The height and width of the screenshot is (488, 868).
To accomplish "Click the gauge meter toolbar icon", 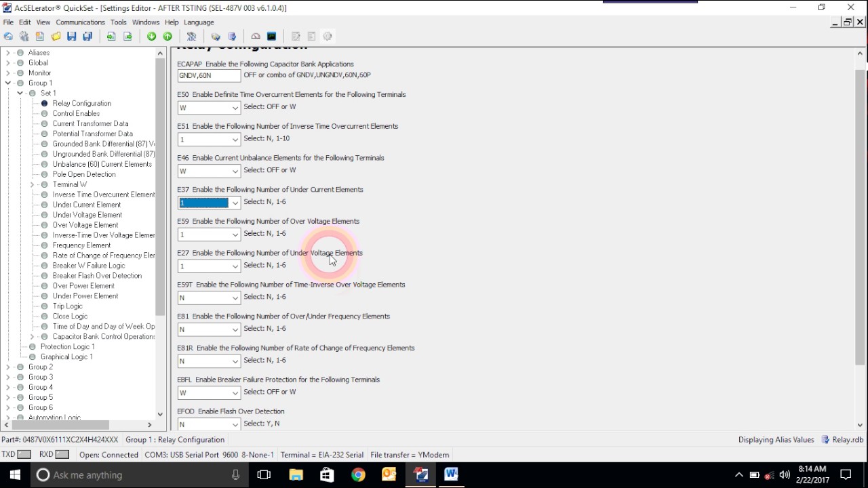I will pos(256,37).
